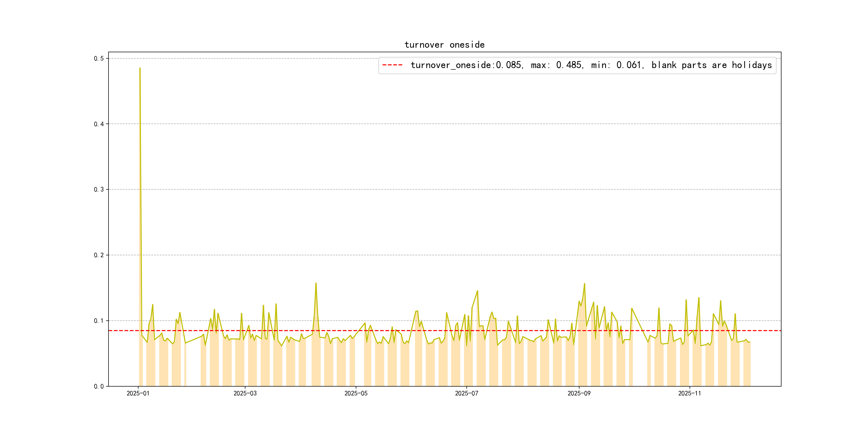This screenshot has height=434, width=868.
Task: Click the chart title 'turnover oneside'
Action: tap(444, 45)
